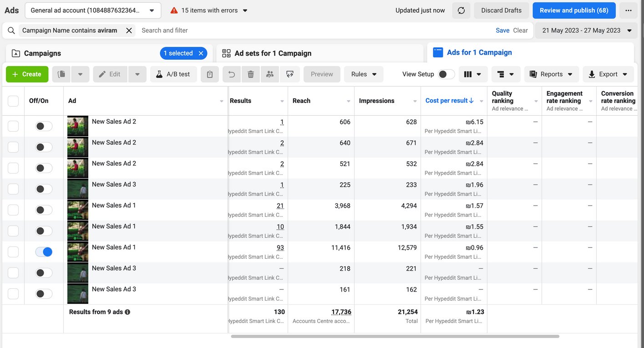Open the dropdown arrow next to Edit

137,74
